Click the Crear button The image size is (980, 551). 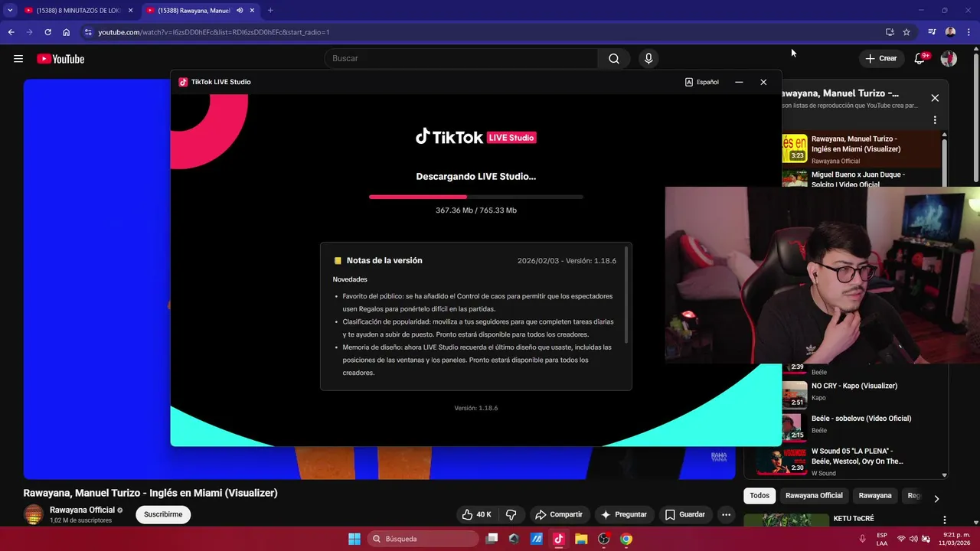point(880,58)
